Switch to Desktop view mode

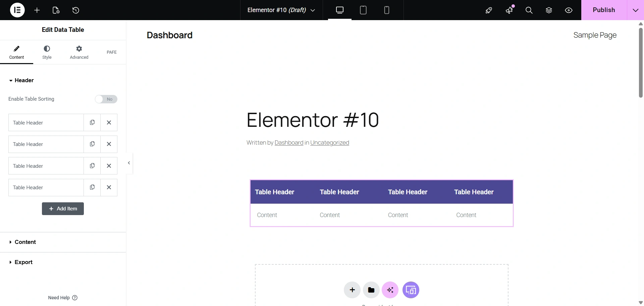pos(340,10)
